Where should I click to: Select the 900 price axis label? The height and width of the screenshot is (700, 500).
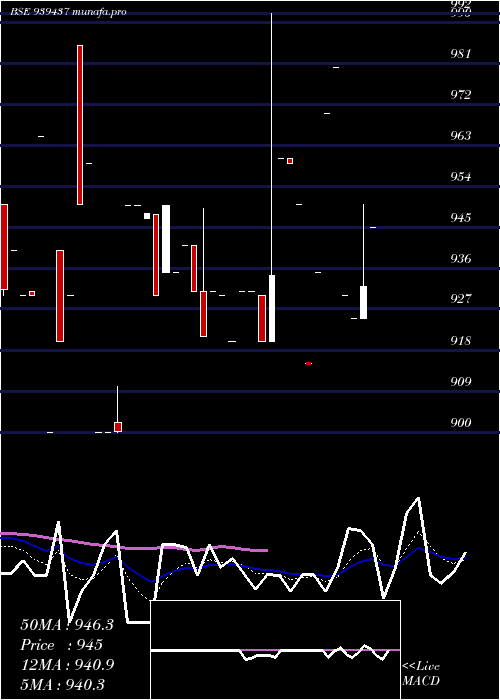pyautogui.click(x=460, y=422)
